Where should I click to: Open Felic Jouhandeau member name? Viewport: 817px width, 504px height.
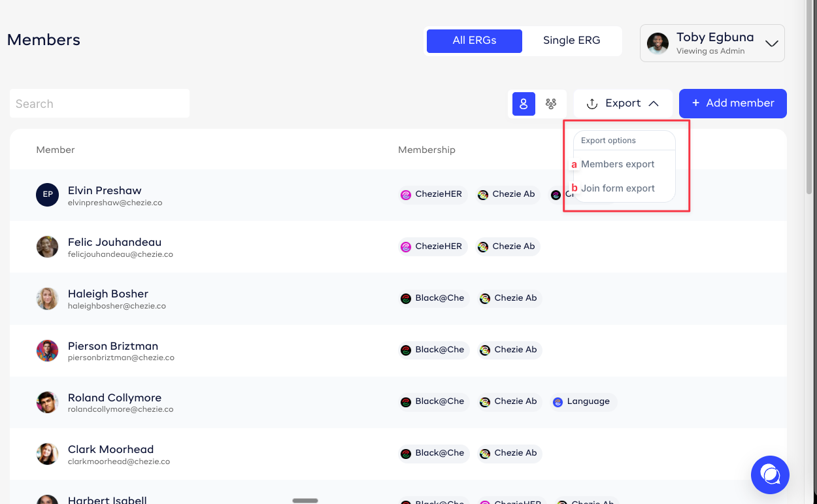pos(114,242)
